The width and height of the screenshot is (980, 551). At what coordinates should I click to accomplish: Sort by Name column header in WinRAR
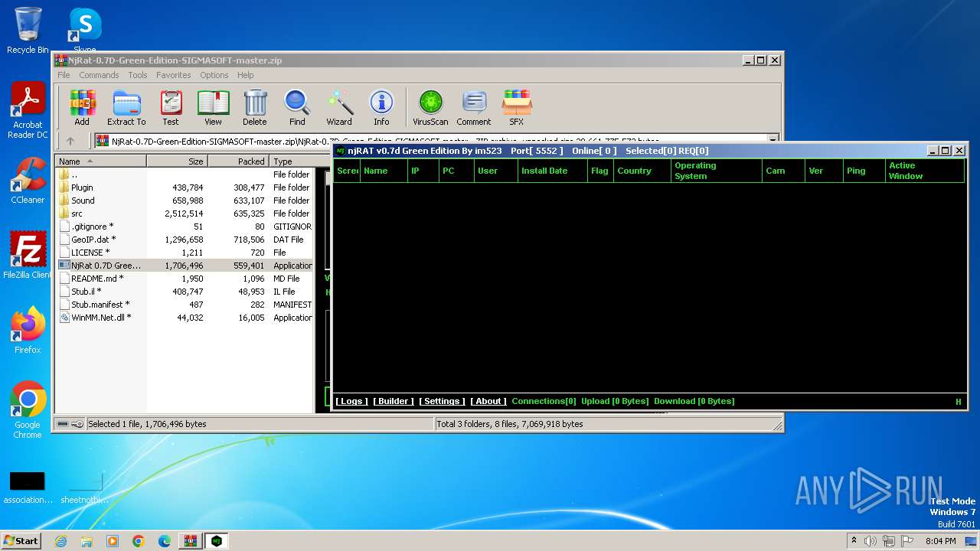pyautogui.click(x=100, y=161)
